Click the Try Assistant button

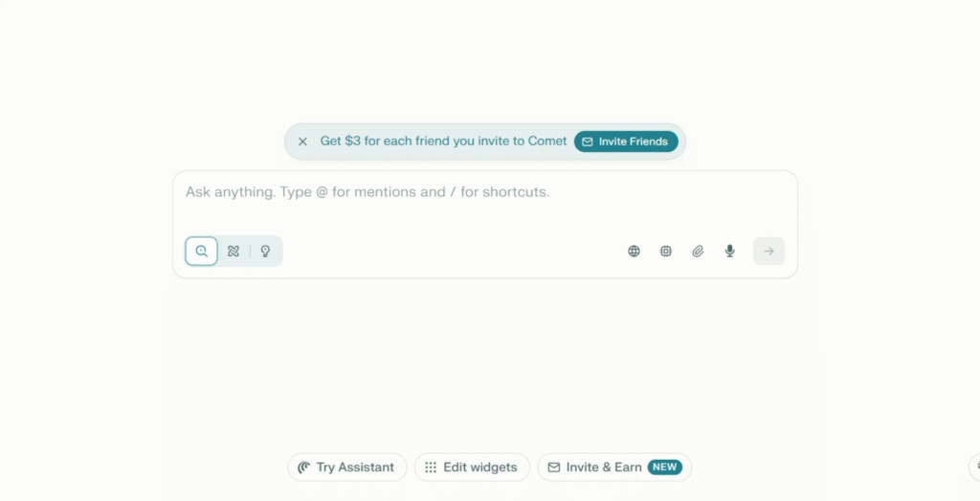coord(346,468)
